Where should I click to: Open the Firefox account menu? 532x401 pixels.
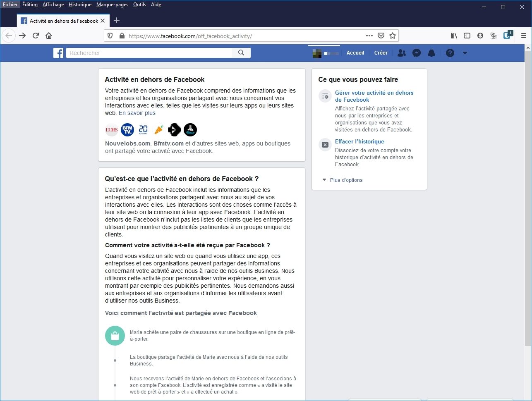coord(480,36)
